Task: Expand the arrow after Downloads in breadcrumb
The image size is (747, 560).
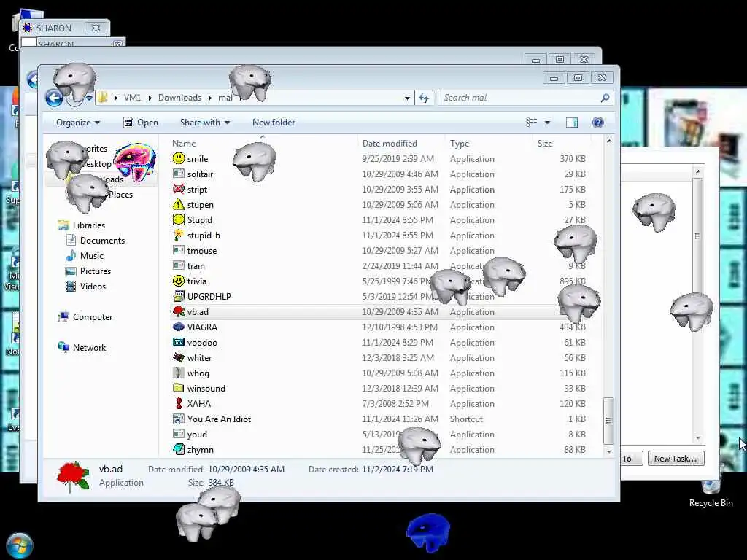Action: (209, 98)
